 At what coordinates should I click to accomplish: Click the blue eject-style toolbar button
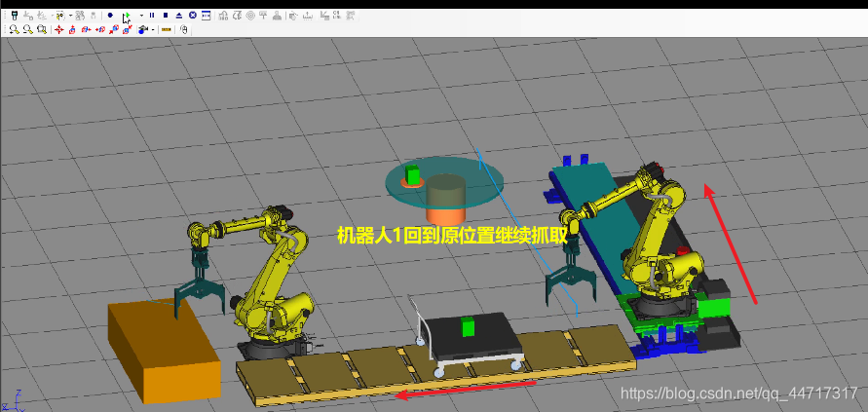coord(179,16)
